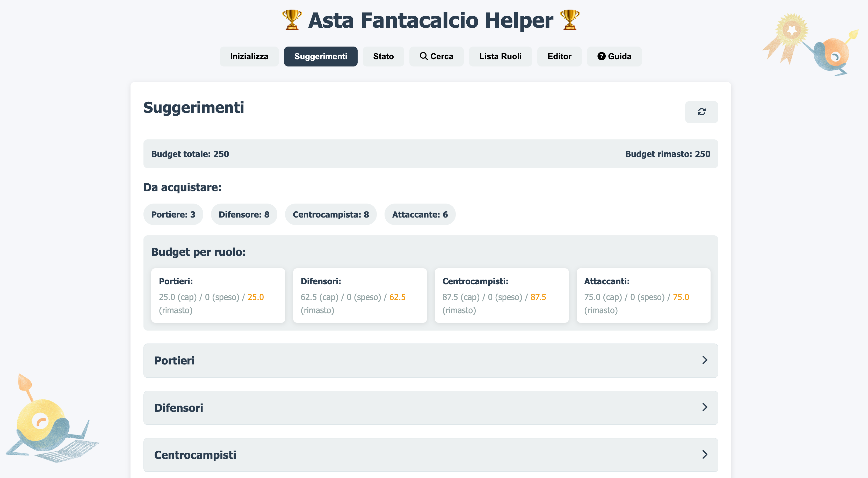The width and height of the screenshot is (868, 478).
Task: Click the Attaccante: 6 chip
Action: click(x=419, y=214)
